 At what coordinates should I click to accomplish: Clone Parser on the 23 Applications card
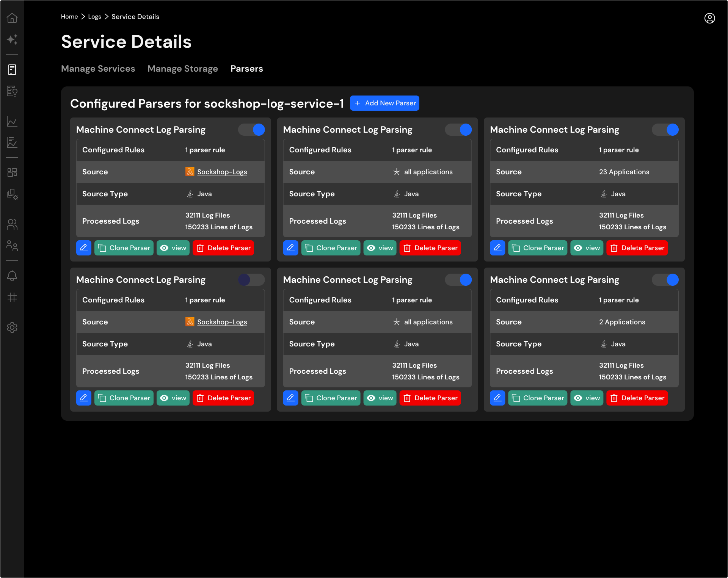point(538,248)
